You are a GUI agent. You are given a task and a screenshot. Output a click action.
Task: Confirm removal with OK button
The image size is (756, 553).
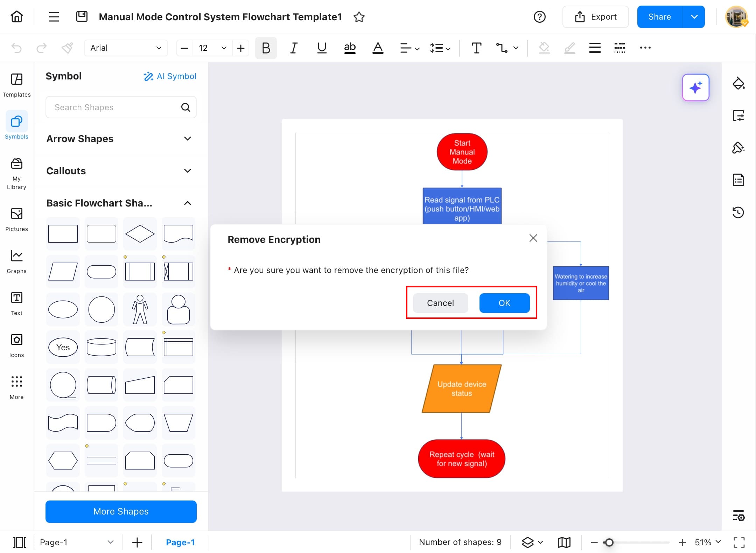pyautogui.click(x=504, y=303)
